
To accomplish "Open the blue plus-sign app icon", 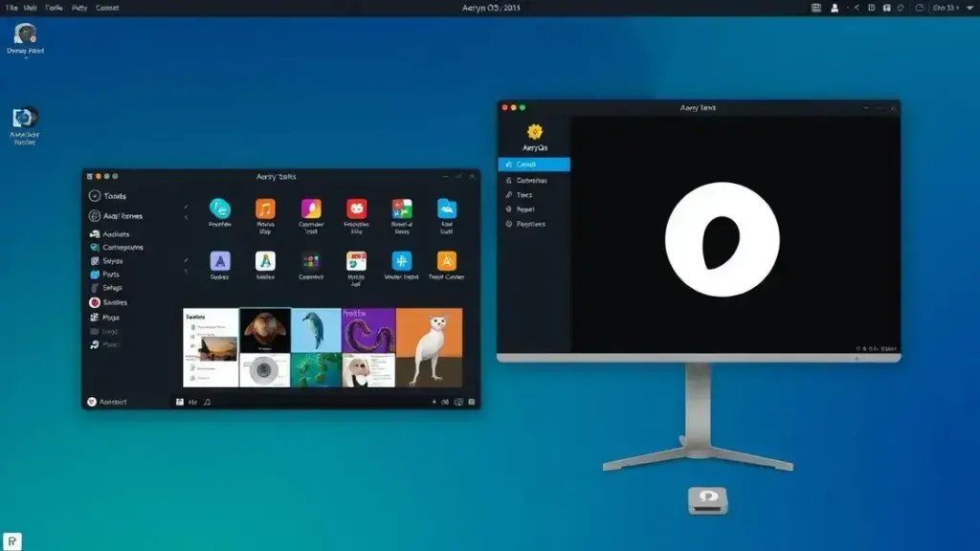I will 401,261.
